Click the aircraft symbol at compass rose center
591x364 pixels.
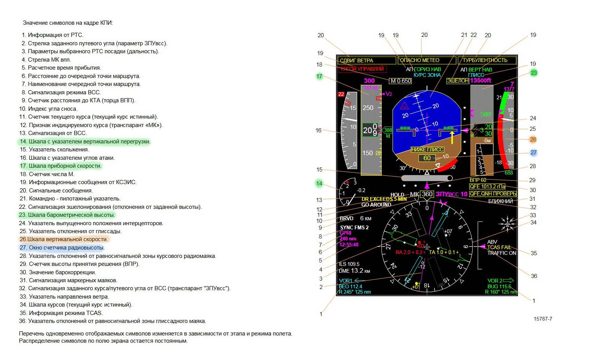pos(427,247)
